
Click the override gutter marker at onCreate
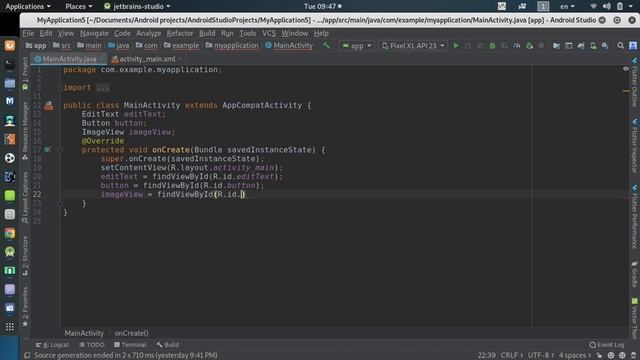pyautogui.click(x=47, y=150)
